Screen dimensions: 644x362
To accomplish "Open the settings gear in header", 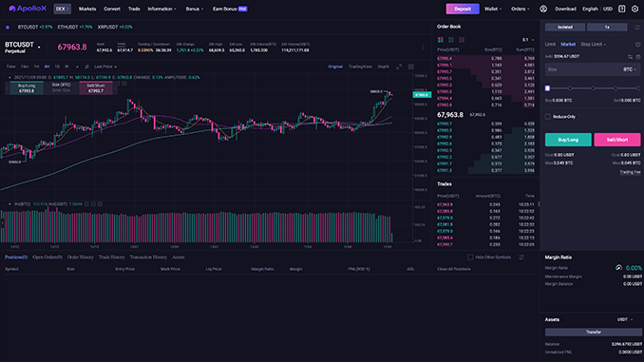I will pyautogui.click(x=635, y=9).
